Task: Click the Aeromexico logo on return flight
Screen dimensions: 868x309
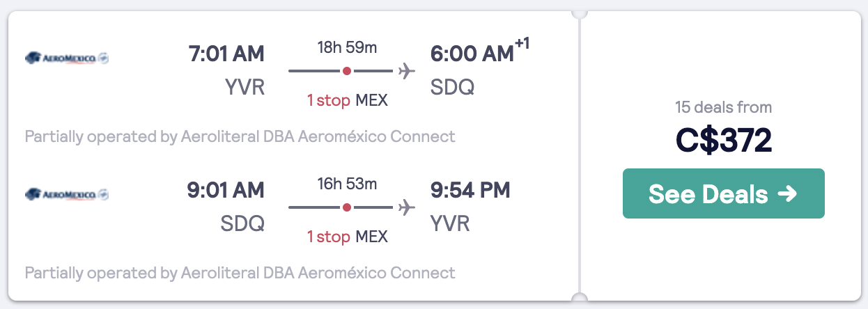Action: pyautogui.click(x=67, y=194)
